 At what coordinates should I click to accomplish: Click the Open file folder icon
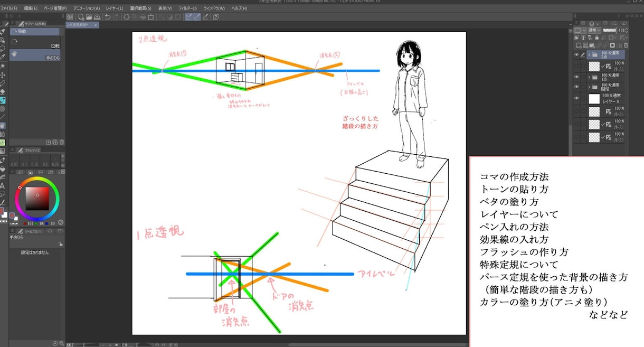89,17
